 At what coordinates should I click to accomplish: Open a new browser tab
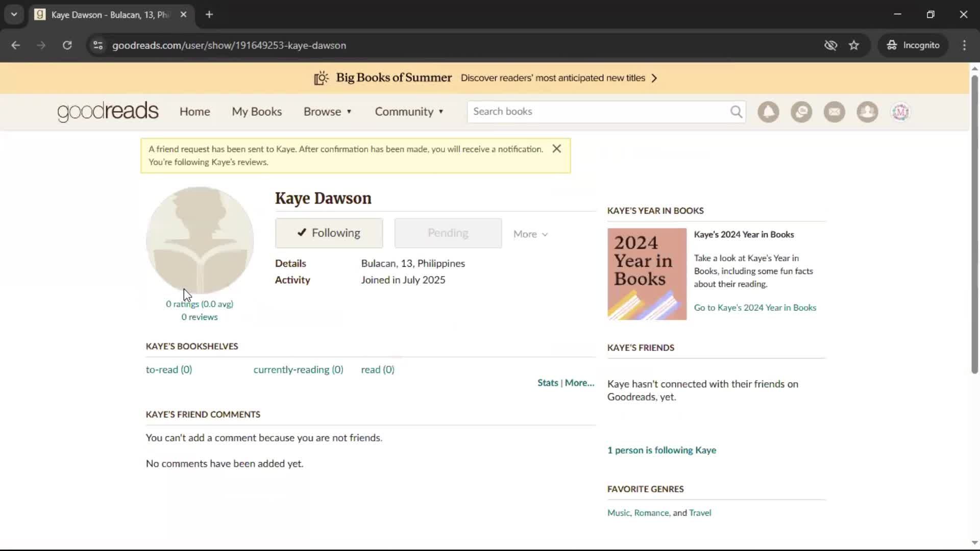pyautogui.click(x=209, y=15)
